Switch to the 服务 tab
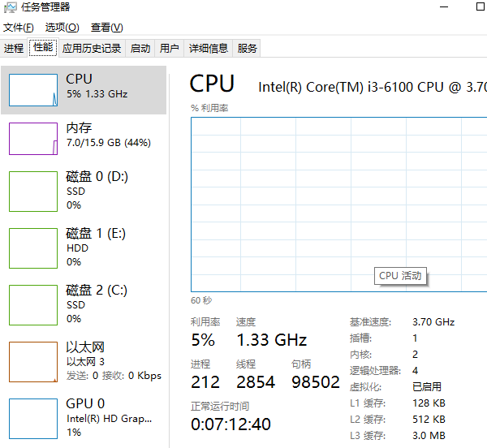 247,49
